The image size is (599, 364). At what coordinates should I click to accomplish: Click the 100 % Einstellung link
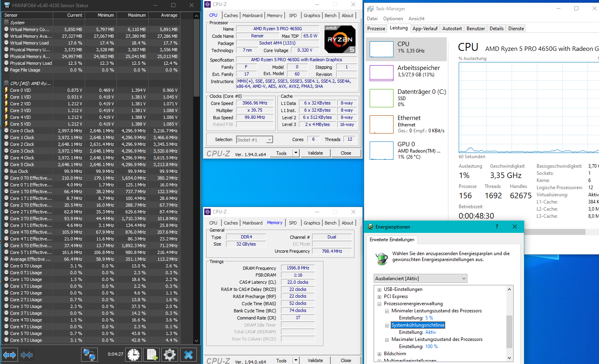coord(431,347)
